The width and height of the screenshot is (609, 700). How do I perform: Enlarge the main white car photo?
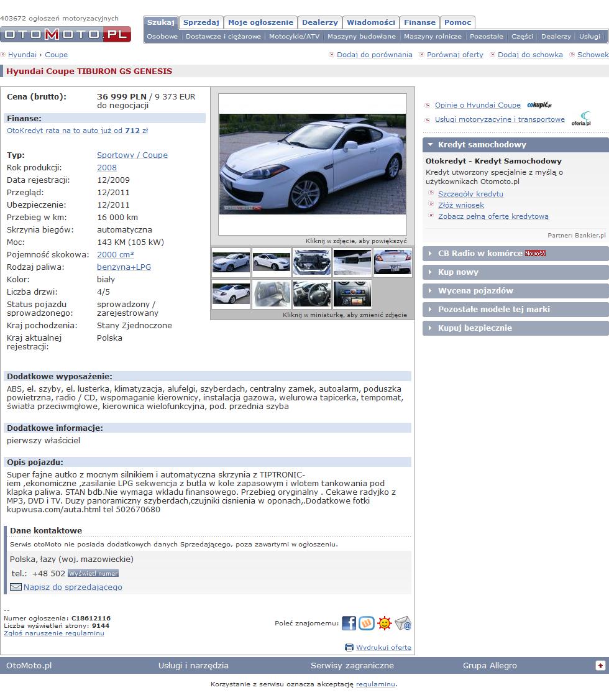(x=313, y=164)
